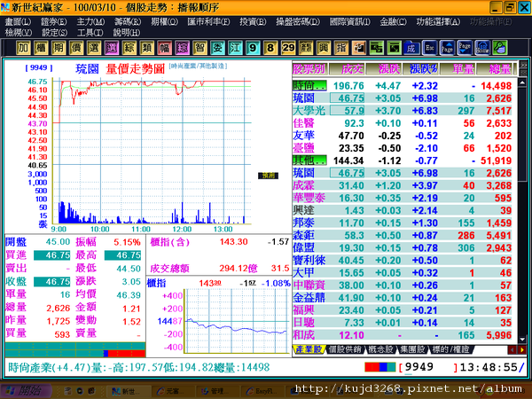Click the 指 toolbar icon
The width and height of the screenshot is (532, 399).
[341, 48]
